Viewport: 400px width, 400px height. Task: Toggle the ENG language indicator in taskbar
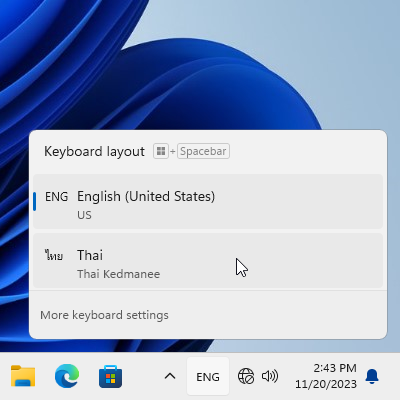click(x=208, y=377)
